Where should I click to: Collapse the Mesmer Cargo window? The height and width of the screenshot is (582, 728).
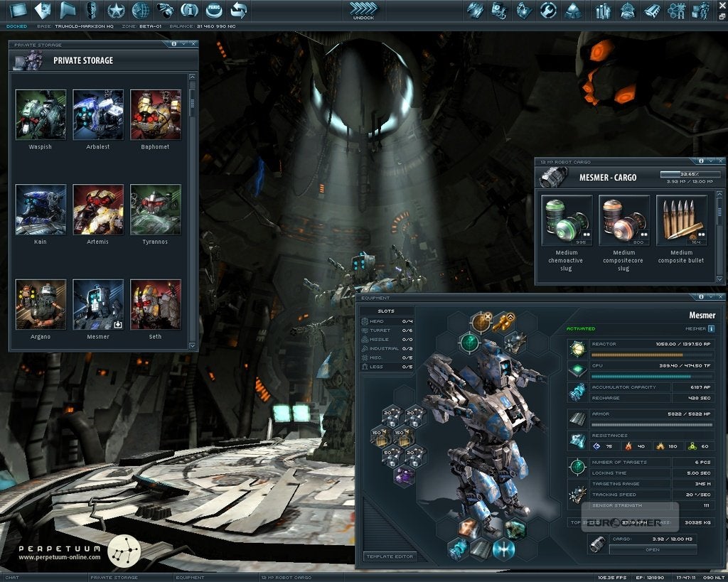coord(711,161)
